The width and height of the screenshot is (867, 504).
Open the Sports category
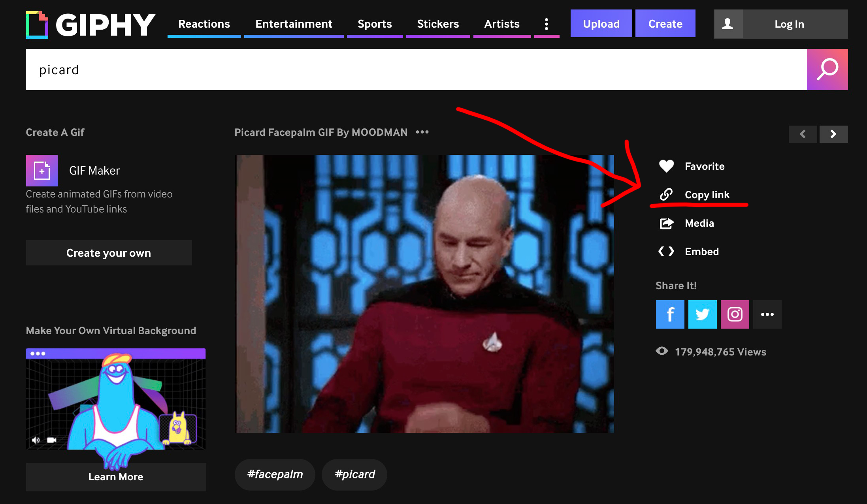click(x=375, y=24)
